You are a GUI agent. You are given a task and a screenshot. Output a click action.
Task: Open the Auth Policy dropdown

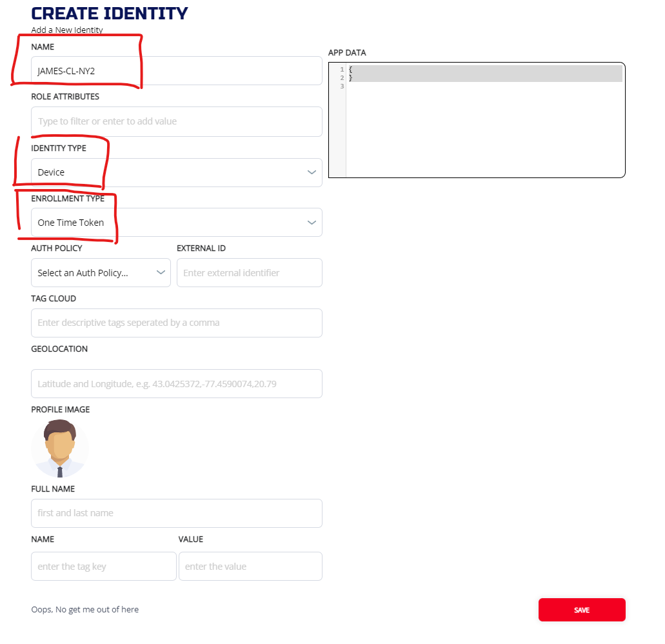(101, 273)
